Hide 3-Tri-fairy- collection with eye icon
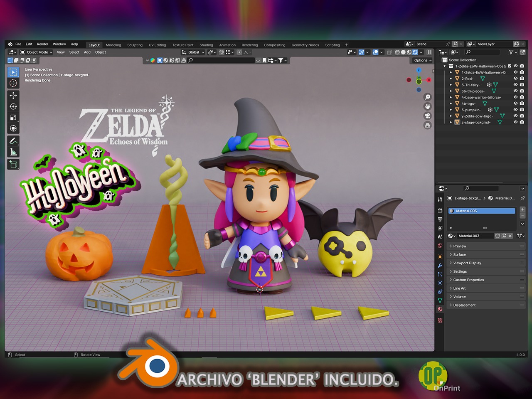The image size is (532, 399). coord(515,85)
